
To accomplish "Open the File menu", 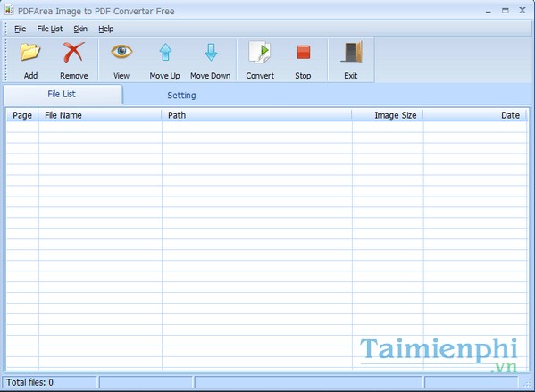I will pos(20,29).
